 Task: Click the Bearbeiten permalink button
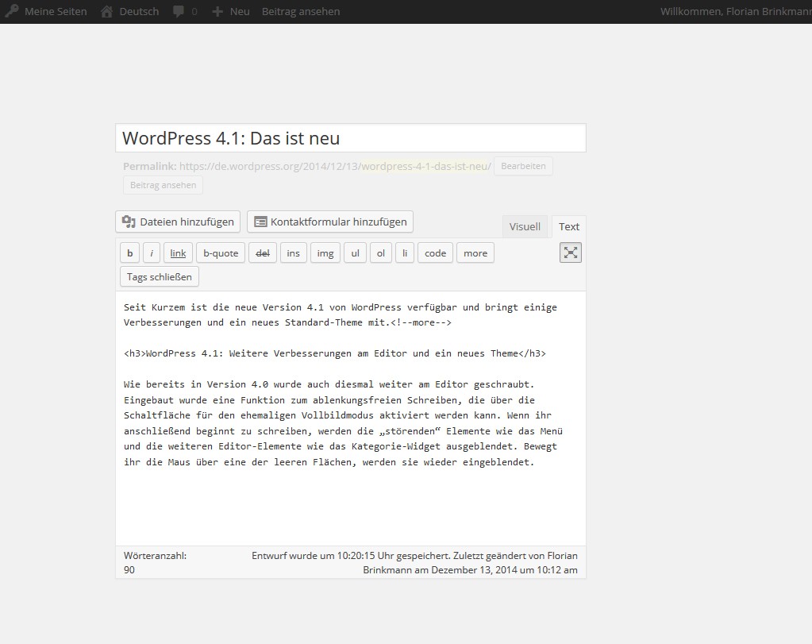[x=523, y=166]
